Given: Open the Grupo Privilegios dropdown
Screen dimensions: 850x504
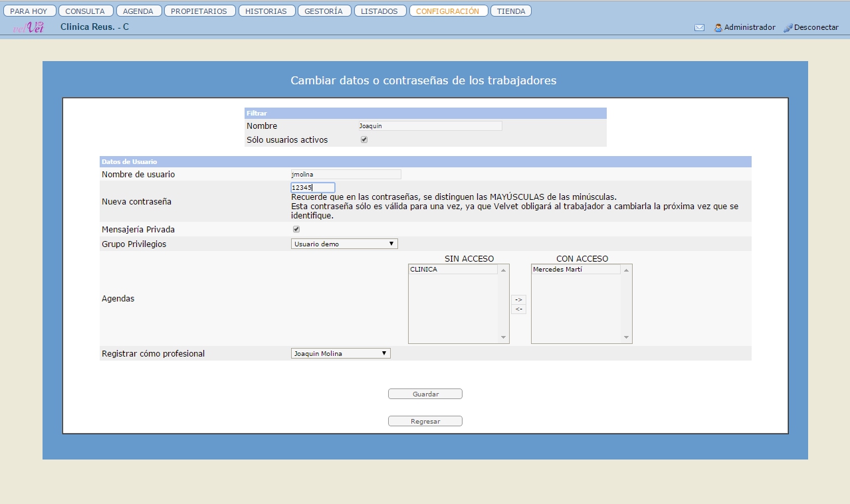Looking at the screenshot, I should [344, 244].
